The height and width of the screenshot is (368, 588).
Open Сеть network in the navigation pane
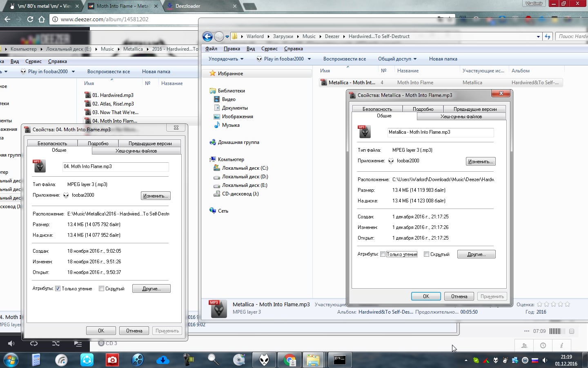[x=223, y=211]
